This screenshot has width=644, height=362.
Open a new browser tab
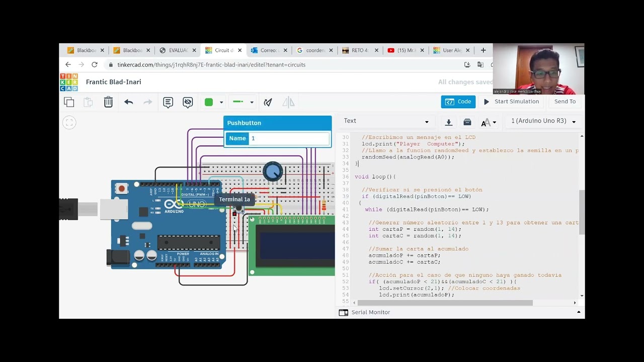(x=484, y=50)
